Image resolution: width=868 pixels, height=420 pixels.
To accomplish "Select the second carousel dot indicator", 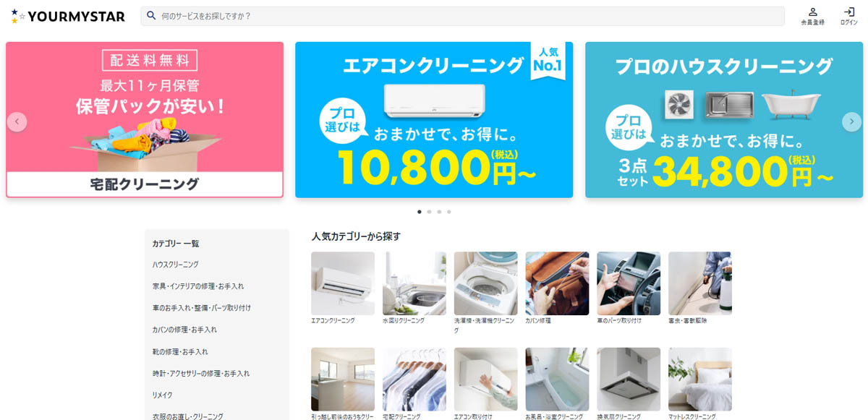I will click(x=429, y=212).
